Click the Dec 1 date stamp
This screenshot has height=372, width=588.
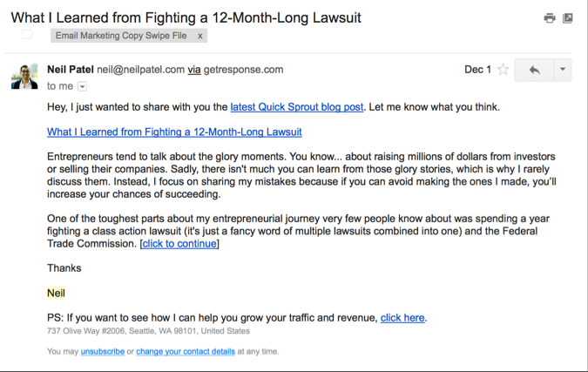(477, 70)
